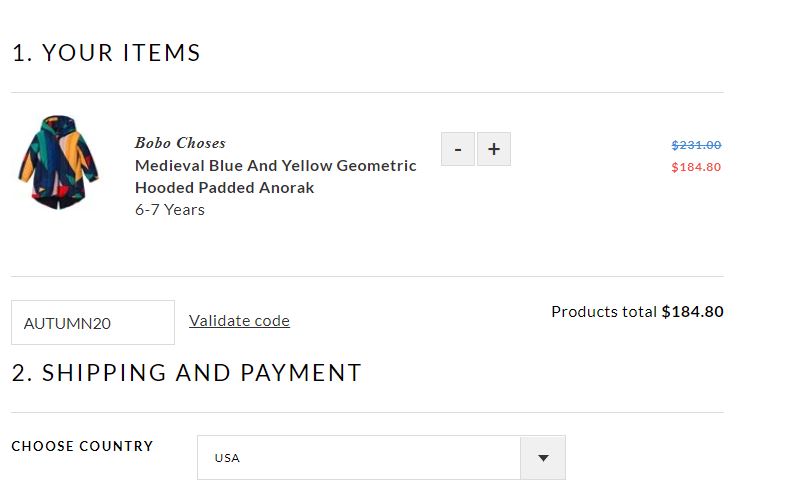Click the Products total $184.80 amount
Image resolution: width=812 pixels, height=485 pixels.
pyautogui.click(x=692, y=312)
